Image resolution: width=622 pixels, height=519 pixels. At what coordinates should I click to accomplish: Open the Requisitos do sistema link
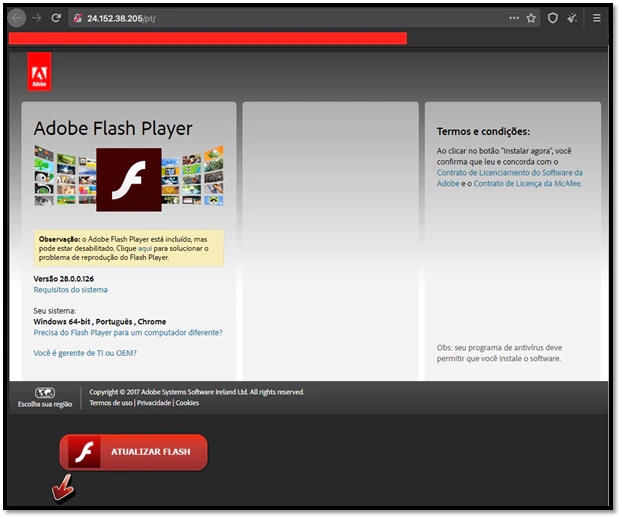pos(71,290)
